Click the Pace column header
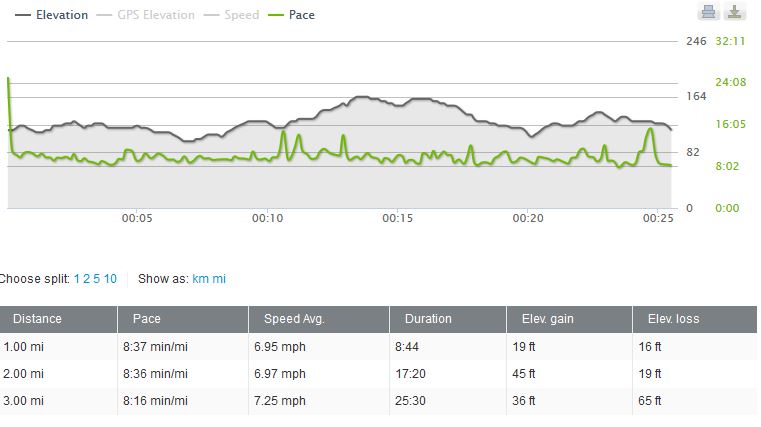The image size is (761, 427). tap(146, 319)
